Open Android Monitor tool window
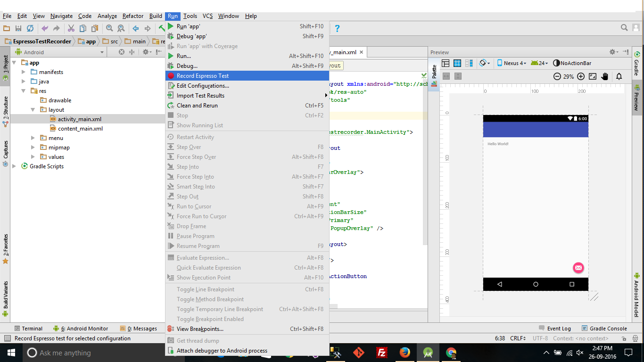 point(81,329)
